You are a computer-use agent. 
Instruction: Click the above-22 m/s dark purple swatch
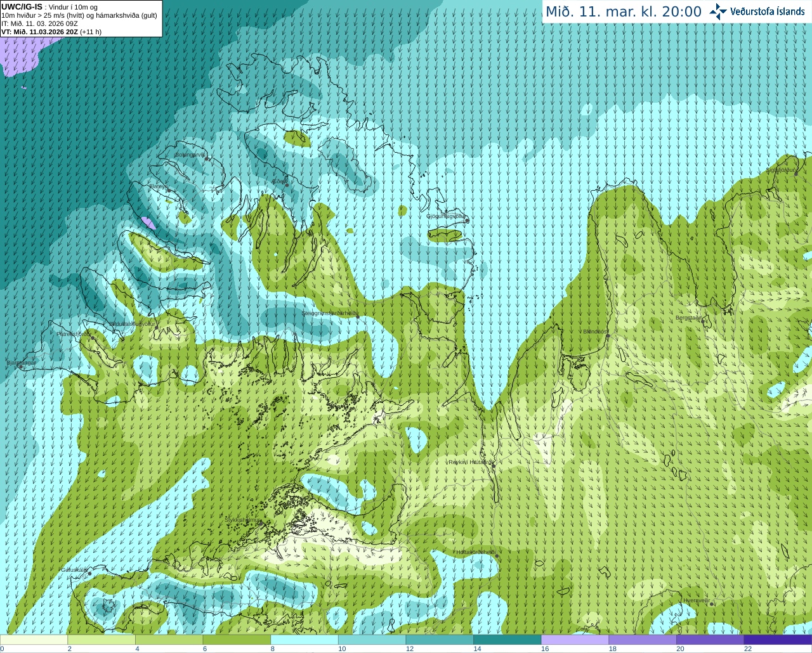(778, 640)
